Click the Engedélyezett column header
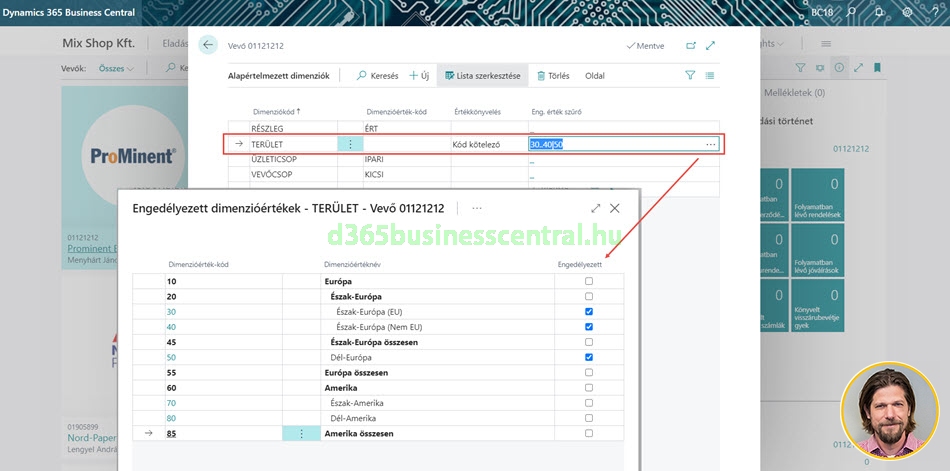 580,264
